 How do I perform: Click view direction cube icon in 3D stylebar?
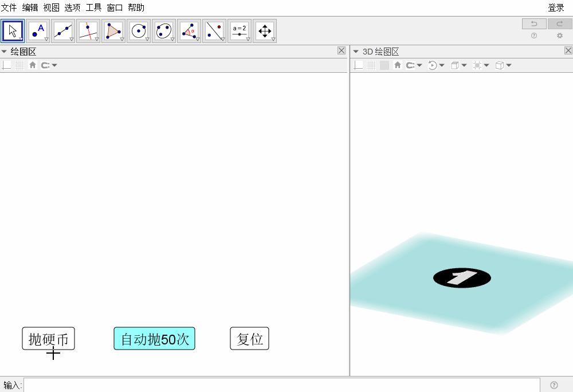click(x=454, y=65)
